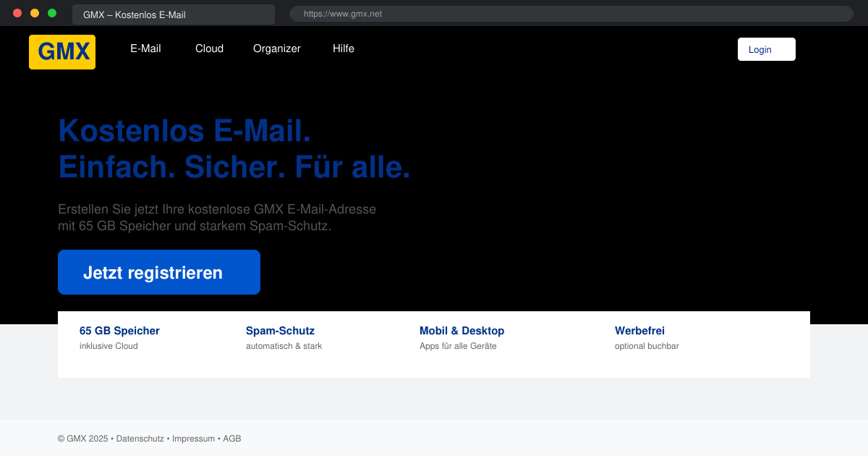Viewport: 868px width, 456px height.
Task: Open the Cloud navigation item
Action: click(209, 48)
